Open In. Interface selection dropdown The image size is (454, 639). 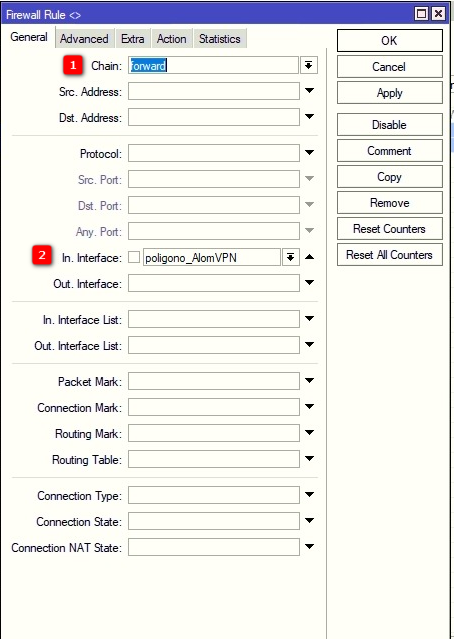[x=290, y=258]
